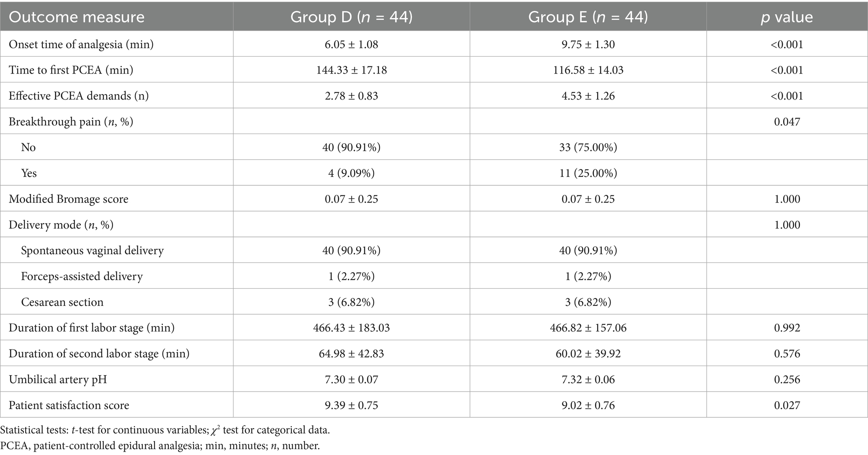Select the "Group D (n = 44)" header

[351, 17]
